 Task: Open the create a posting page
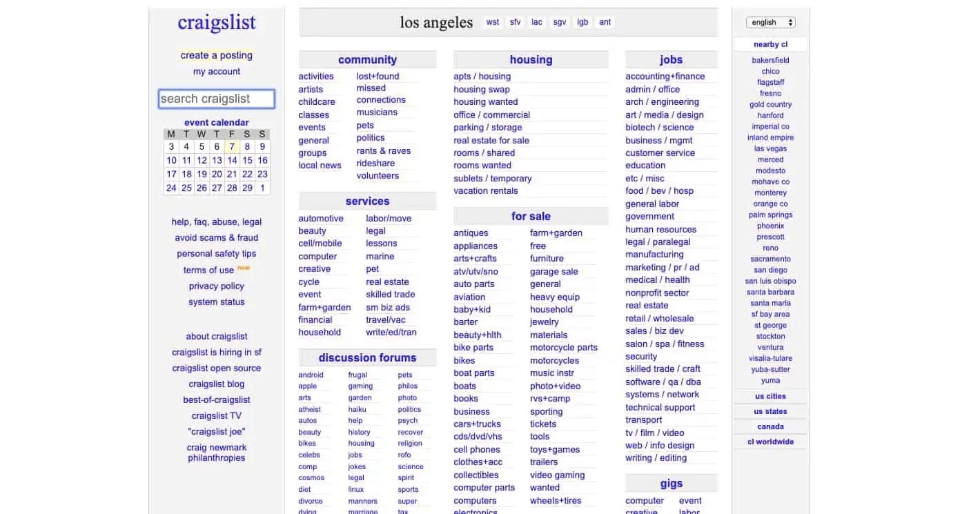[x=216, y=55]
